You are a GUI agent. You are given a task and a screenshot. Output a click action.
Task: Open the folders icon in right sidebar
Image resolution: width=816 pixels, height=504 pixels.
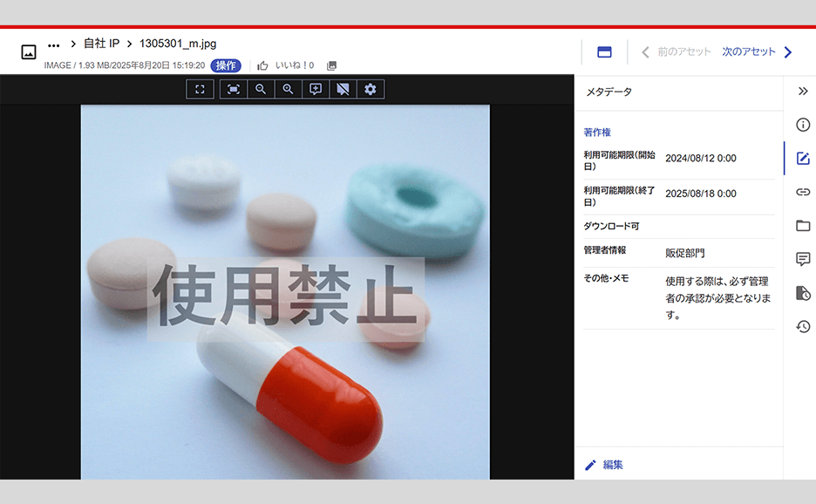point(802,224)
